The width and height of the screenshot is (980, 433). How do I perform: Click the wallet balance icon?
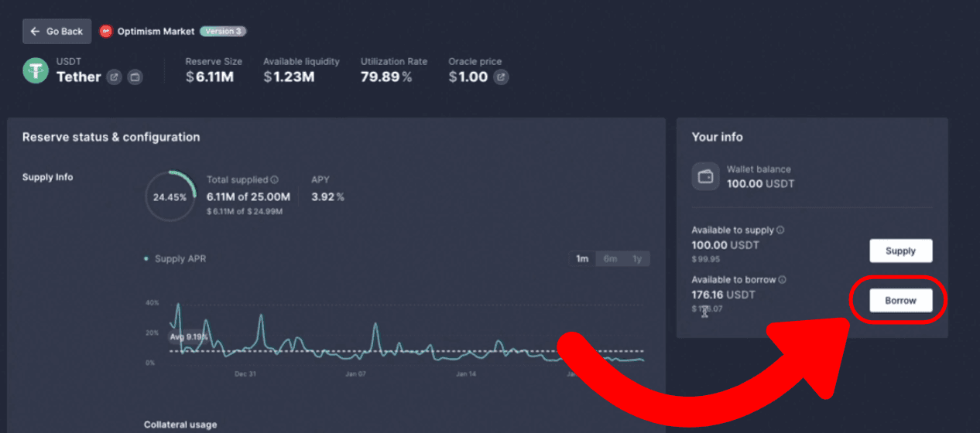(x=705, y=176)
